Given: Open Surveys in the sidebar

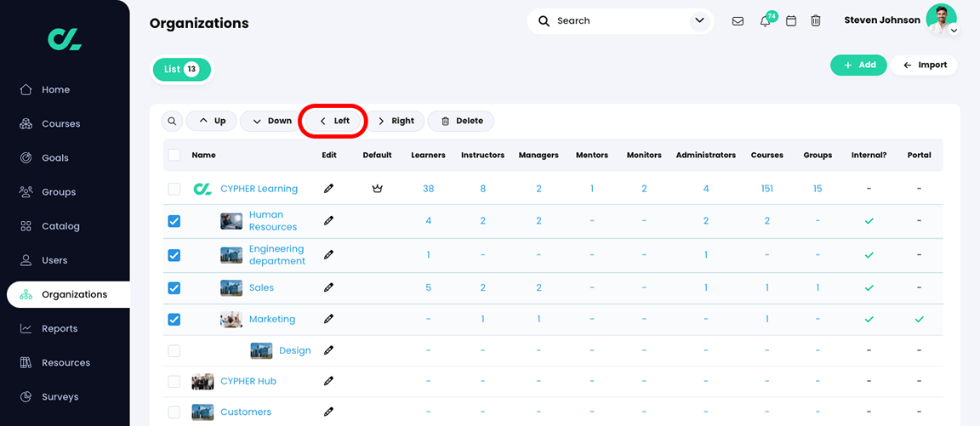Looking at the screenshot, I should click(x=60, y=396).
